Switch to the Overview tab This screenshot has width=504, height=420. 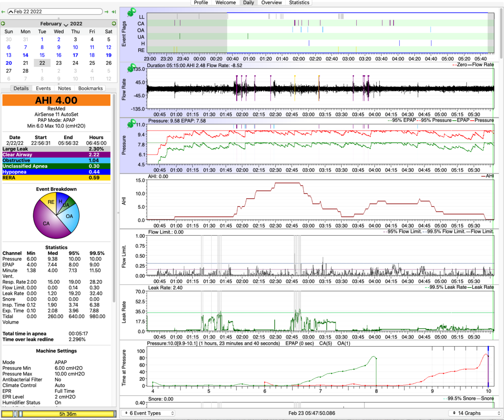click(271, 3)
